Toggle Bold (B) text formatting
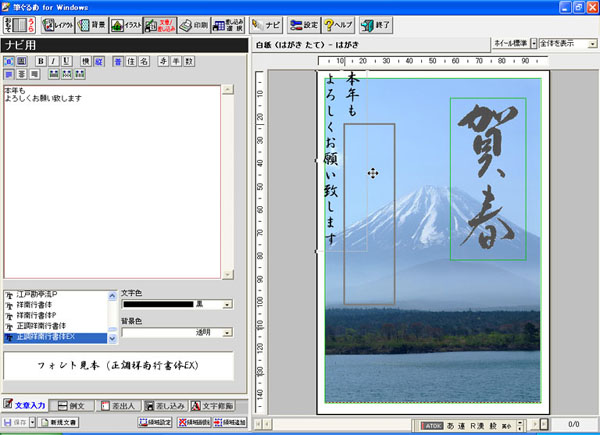 coord(41,61)
